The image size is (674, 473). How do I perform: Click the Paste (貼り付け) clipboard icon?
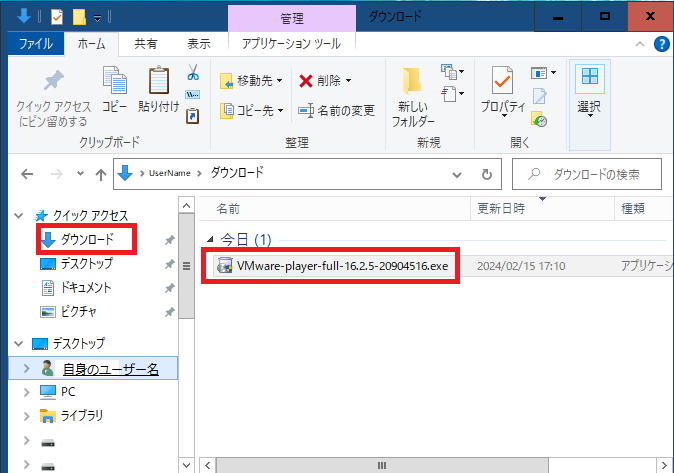point(159,80)
